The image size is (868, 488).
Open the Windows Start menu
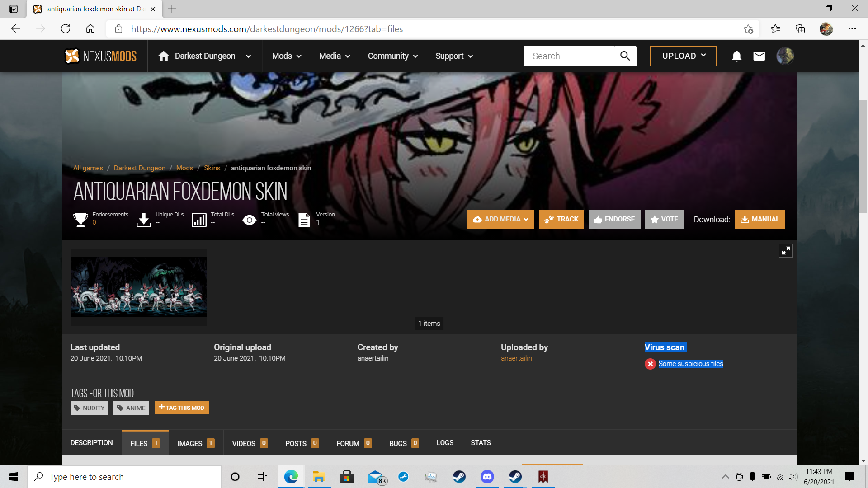point(14,477)
